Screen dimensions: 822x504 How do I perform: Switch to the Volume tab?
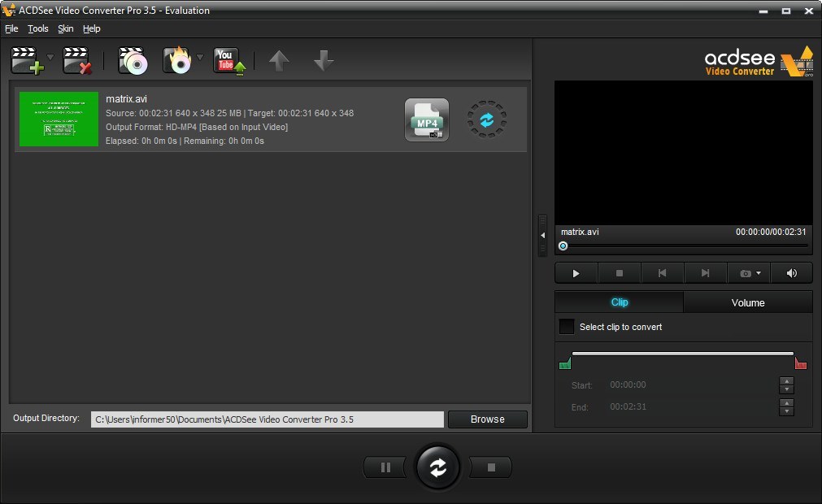[748, 302]
